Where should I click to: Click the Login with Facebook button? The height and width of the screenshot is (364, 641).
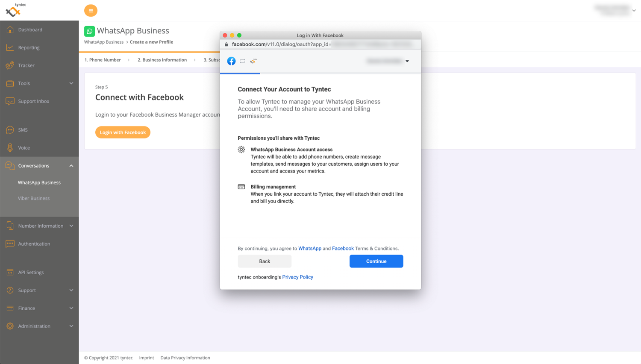[x=123, y=132]
